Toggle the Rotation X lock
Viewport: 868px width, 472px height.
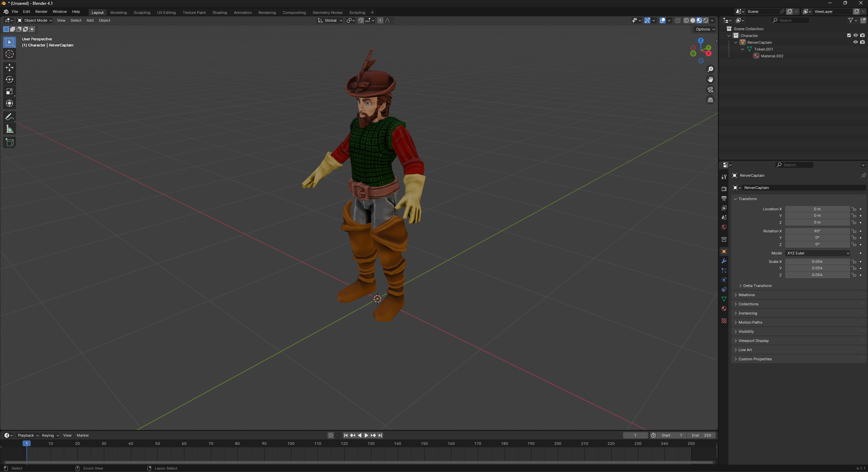(x=854, y=231)
